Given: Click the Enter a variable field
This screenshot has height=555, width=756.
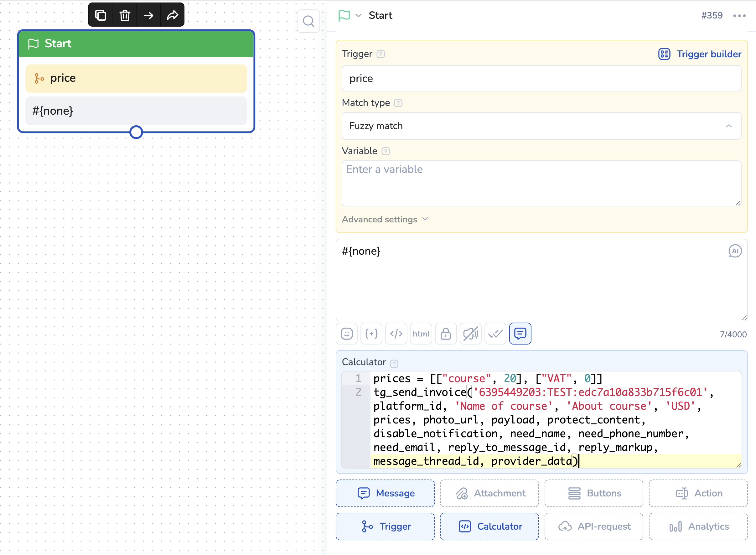Looking at the screenshot, I should 541,183.
